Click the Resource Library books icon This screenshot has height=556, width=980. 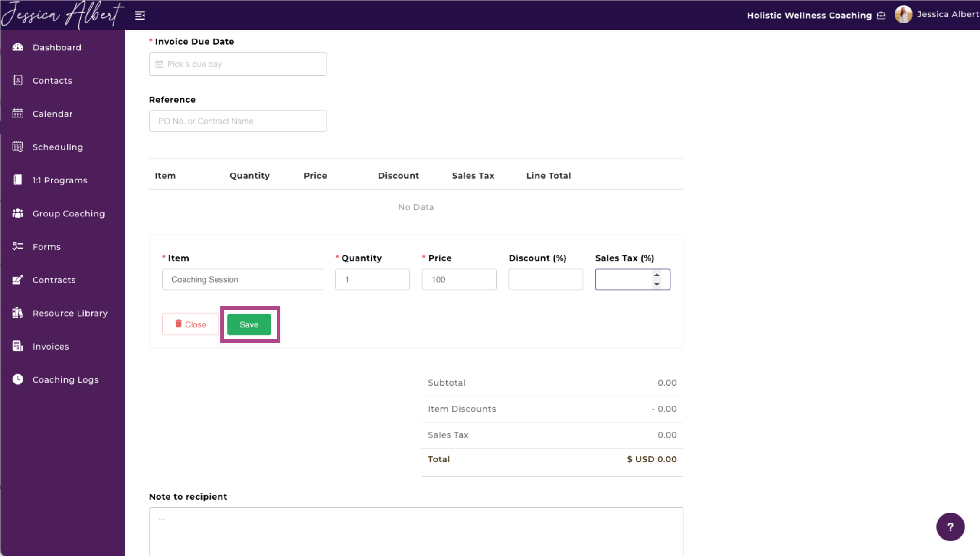[18, 313]
